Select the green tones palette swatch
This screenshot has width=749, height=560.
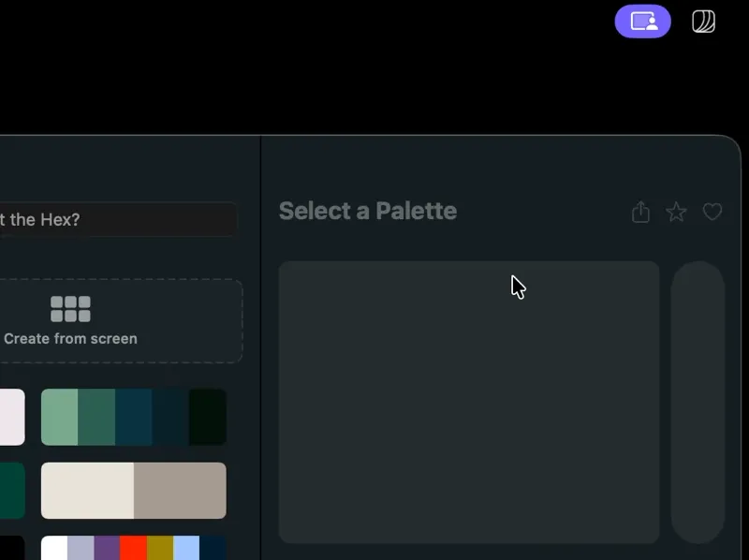(x=133, y=417)
